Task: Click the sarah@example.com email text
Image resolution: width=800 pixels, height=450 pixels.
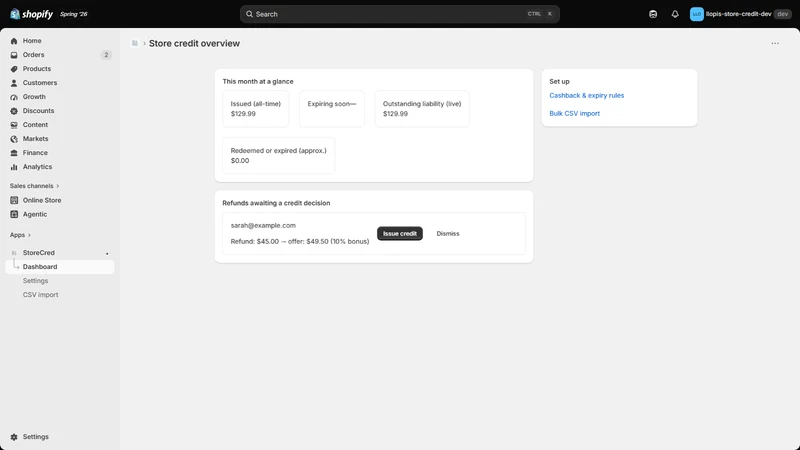Action: coord(263,226)
